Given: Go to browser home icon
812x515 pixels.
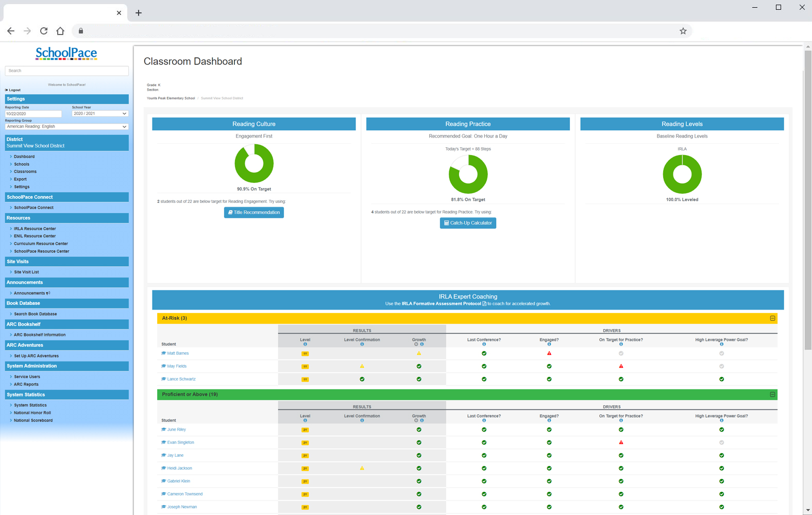Looking at the screenshot, I should click(60, 31).
